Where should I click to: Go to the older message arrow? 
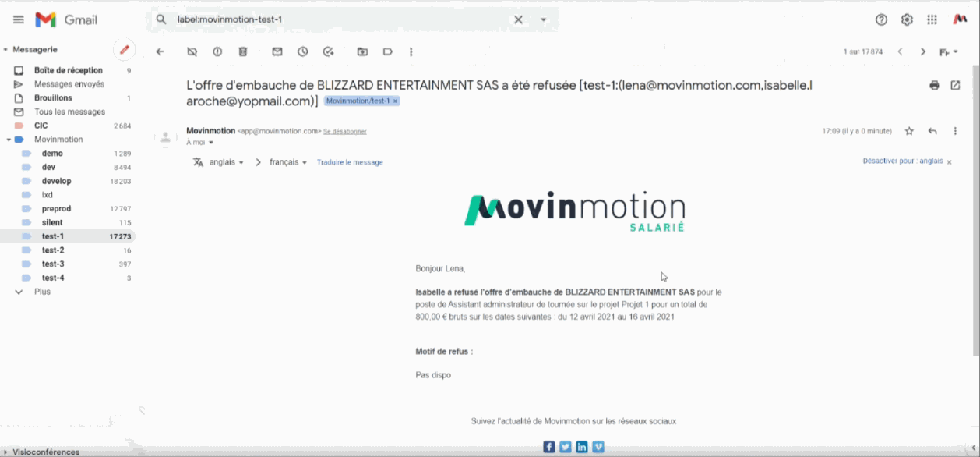(923, 51)
